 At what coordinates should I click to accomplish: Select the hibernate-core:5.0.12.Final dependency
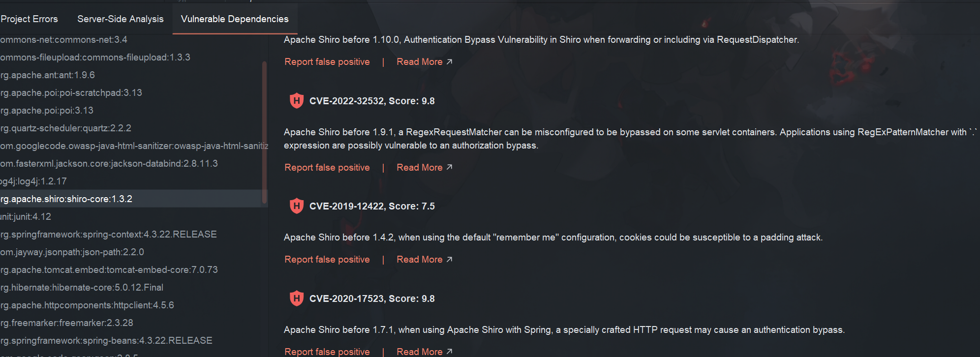coord(82,288)
